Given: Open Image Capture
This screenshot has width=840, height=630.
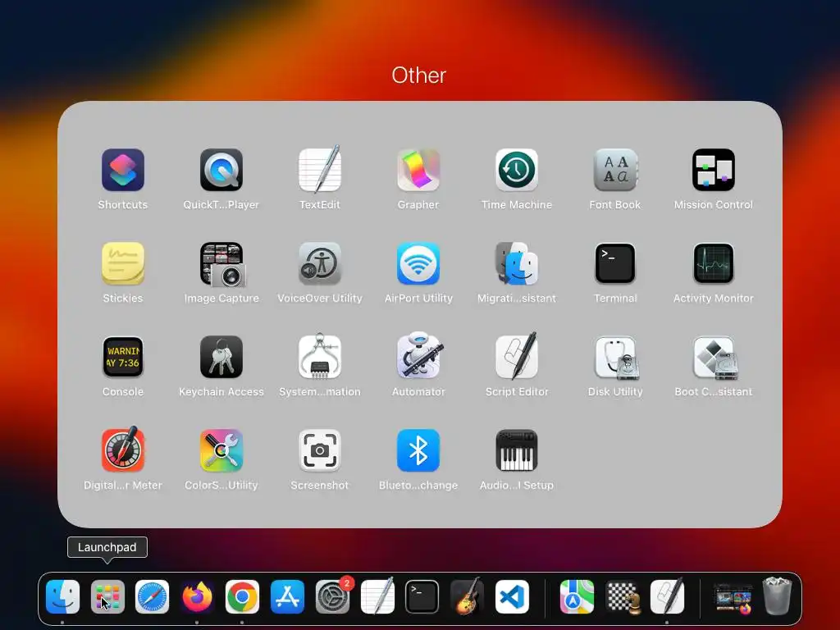Looking at the screenshot, I should (221, 263).
